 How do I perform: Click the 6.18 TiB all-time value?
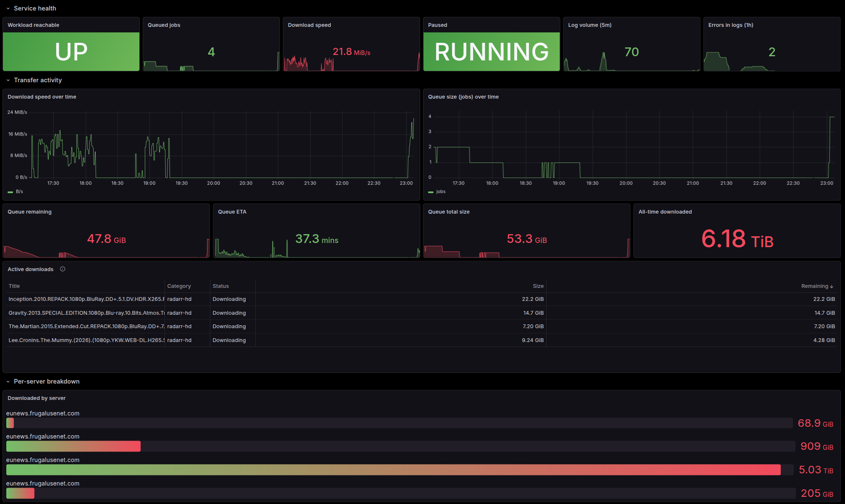(x=737, y=239)
